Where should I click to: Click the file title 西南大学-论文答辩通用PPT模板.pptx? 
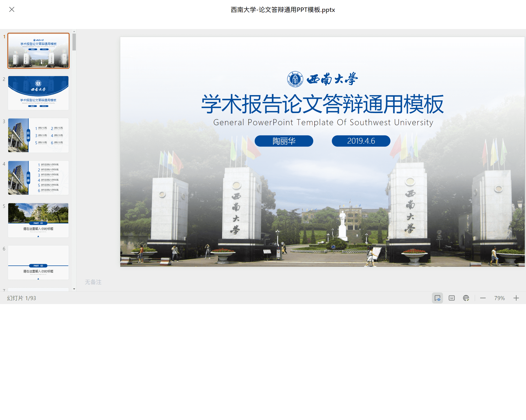[x=283, y=10]
